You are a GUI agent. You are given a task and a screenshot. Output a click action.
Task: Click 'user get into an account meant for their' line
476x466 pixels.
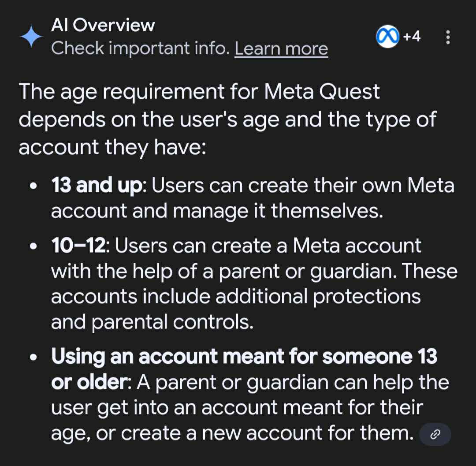tap(237, 408)
